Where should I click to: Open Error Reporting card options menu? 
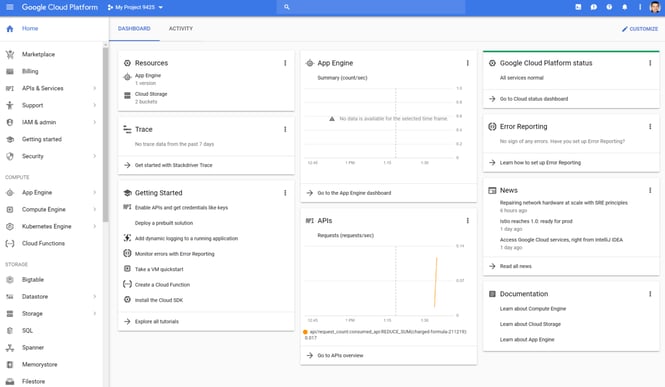coord(650,126)
